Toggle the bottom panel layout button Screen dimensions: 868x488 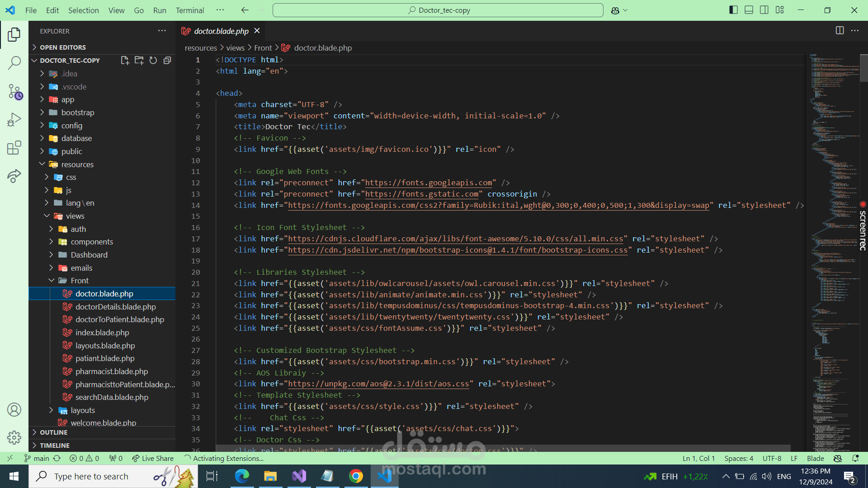pyautogui.click(x=749, y=10)
